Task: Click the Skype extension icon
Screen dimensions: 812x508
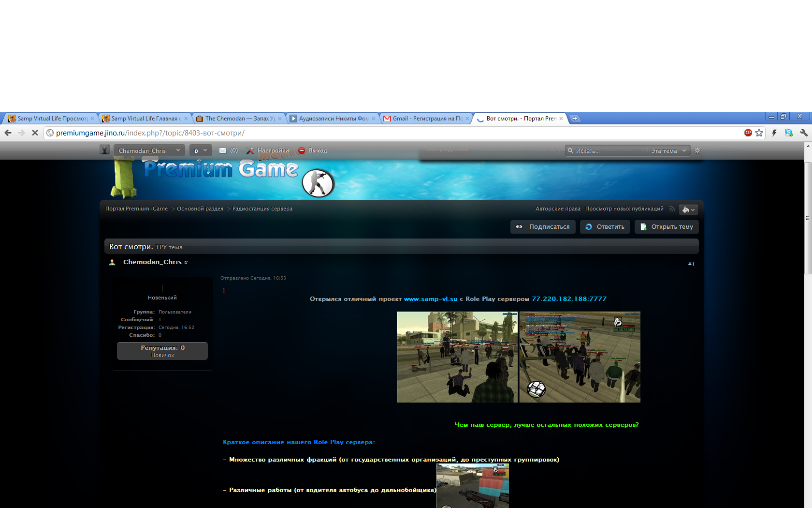Action: tap(789, 133)
